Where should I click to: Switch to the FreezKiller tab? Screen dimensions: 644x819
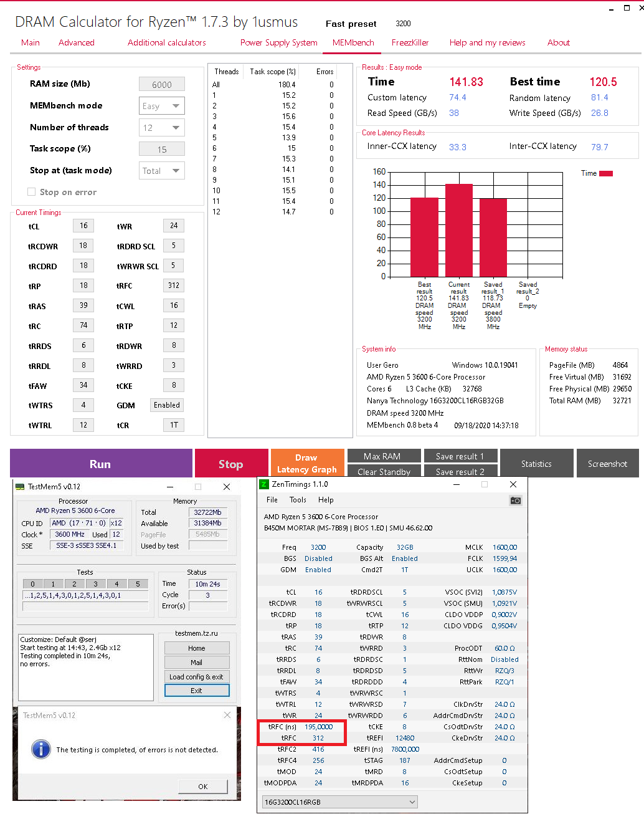point(410,42)
